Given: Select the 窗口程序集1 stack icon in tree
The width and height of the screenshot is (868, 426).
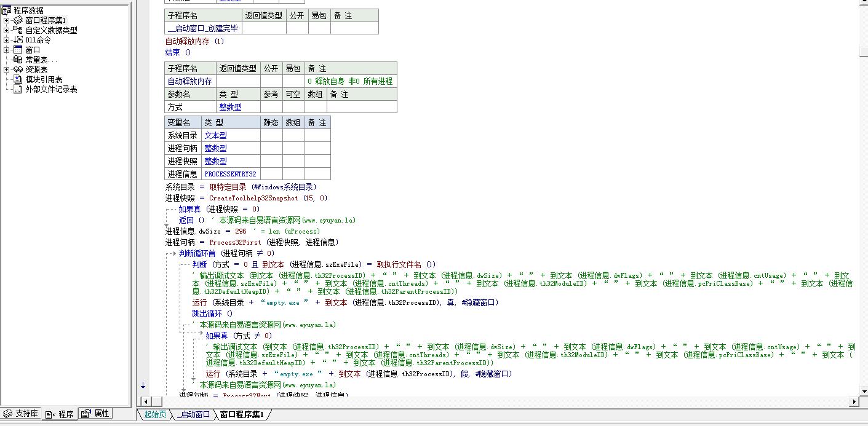Looking at the screenshot, I should pyautogui.click(x=18, y=20).
